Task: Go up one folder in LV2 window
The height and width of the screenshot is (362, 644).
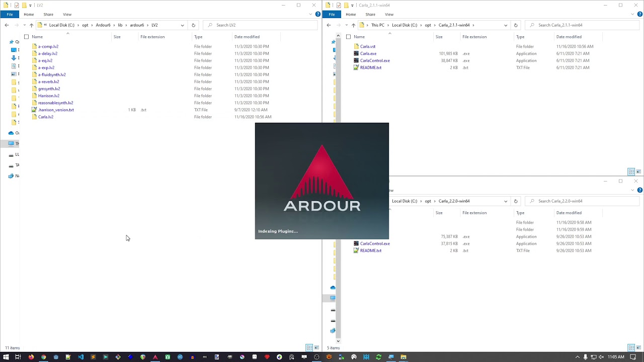Action: (x=31, y=25)
